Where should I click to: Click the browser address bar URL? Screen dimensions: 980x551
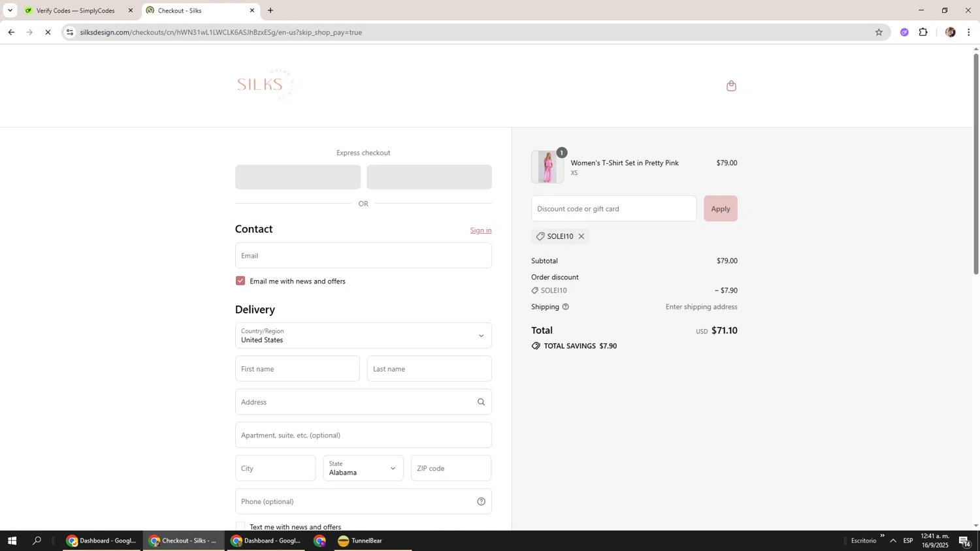click(221, 32)
